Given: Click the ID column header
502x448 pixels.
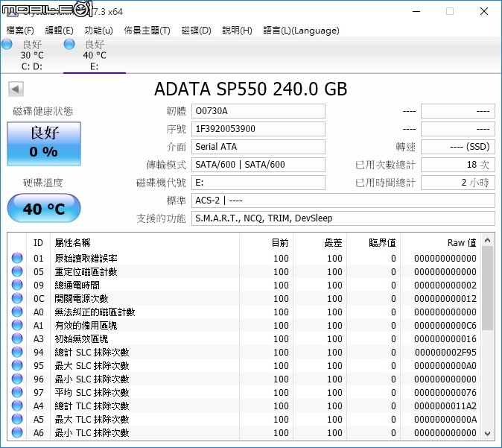Looking at the screenshot, I should [x=39, y=242].
